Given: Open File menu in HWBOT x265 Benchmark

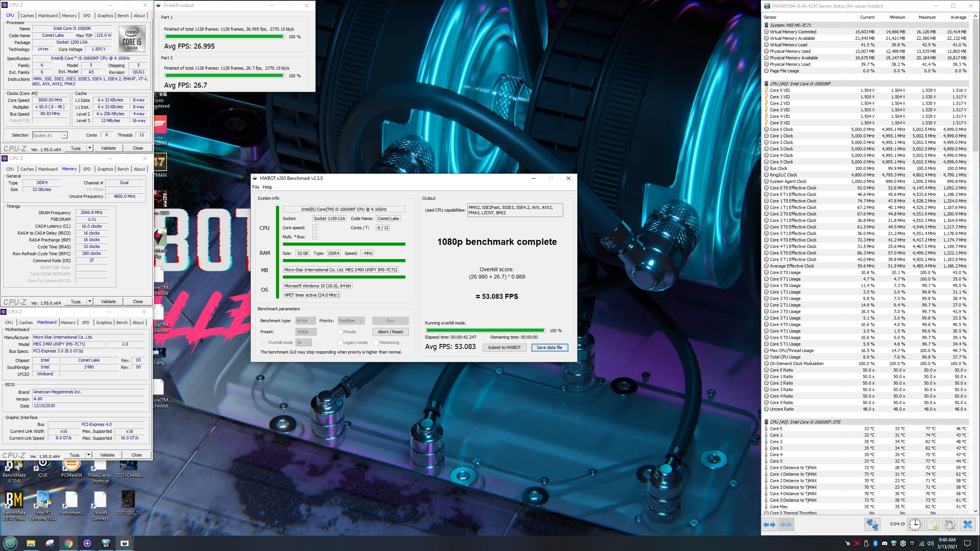Looking at the screenshot, I should (256, 187).
